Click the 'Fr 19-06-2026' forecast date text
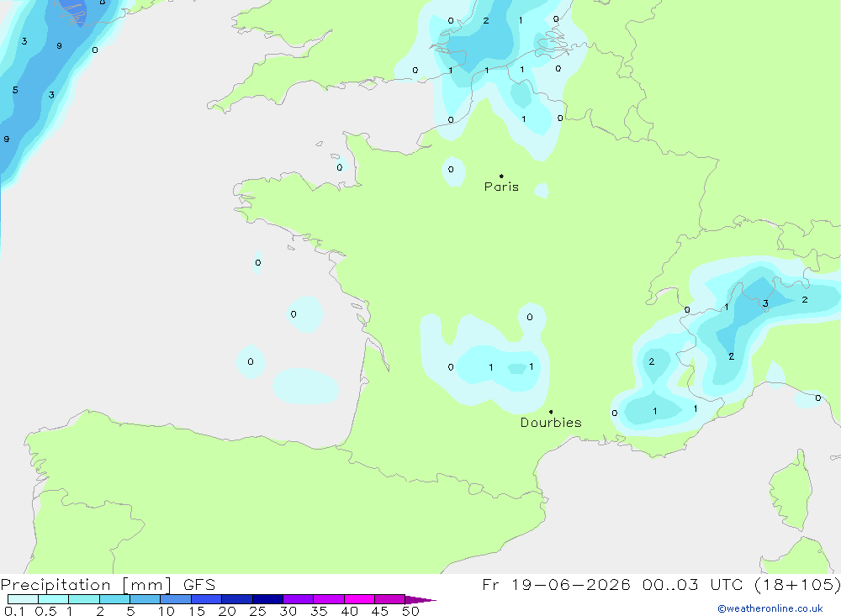 coord(556,584)
